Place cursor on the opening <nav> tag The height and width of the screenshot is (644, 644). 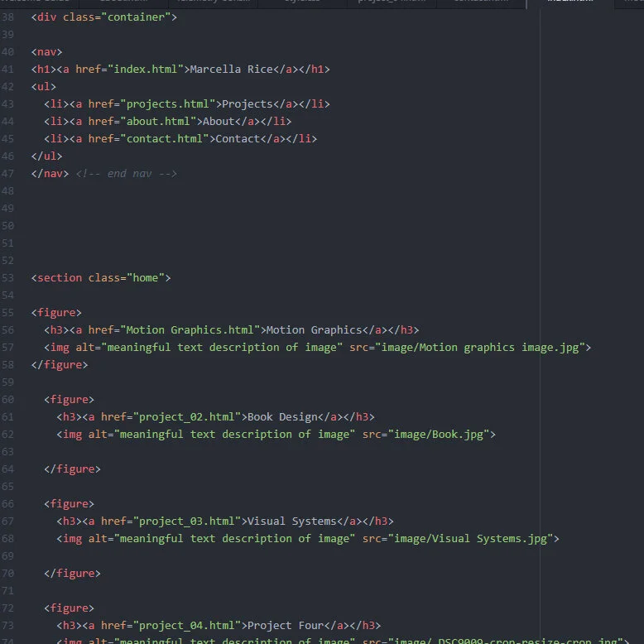tap(47, 52)
